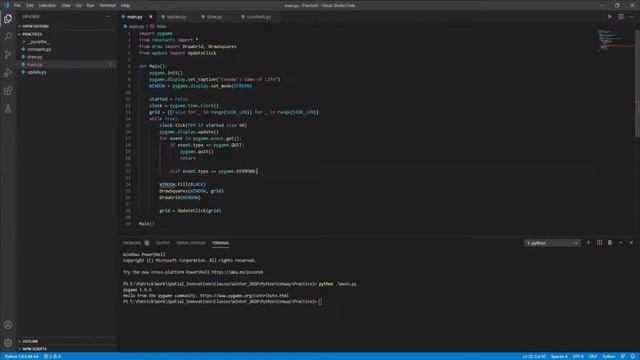
Task: Open the Test beaker view
Action: pos(8,109)
